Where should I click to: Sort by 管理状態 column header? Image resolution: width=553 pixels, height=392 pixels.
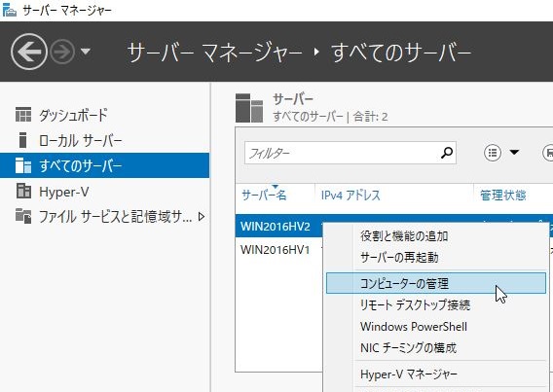pyautogui.click(x=502, y=195)
